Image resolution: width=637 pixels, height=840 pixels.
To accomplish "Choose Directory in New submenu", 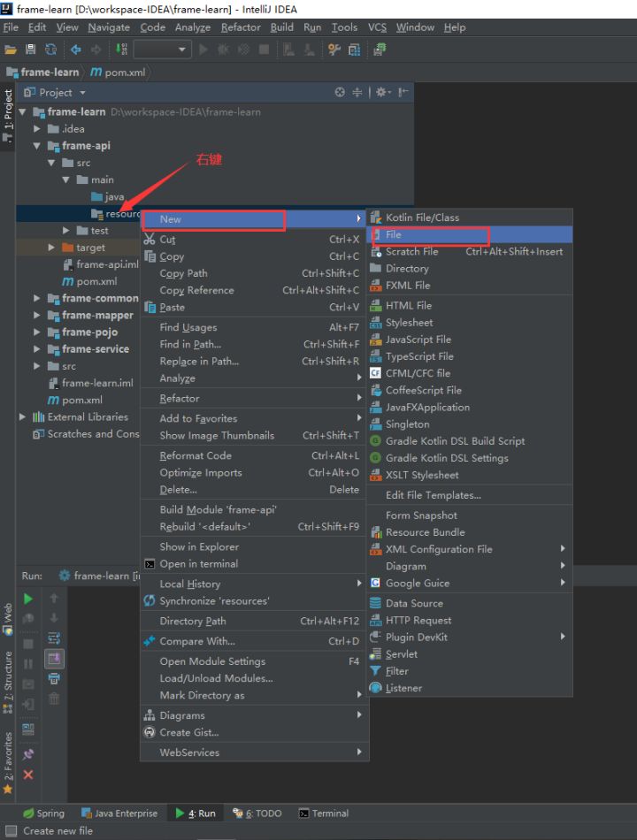I will tap(470, 269).
